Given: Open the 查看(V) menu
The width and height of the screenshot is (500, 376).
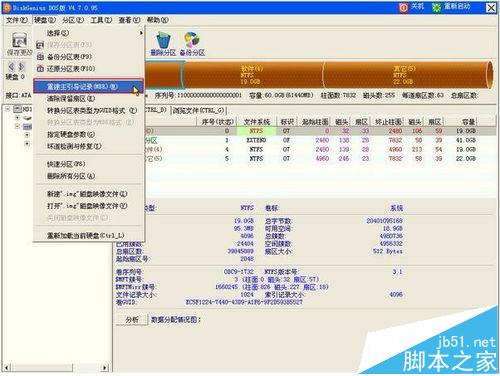Looking at the screenshot, I should pos(129,20).
